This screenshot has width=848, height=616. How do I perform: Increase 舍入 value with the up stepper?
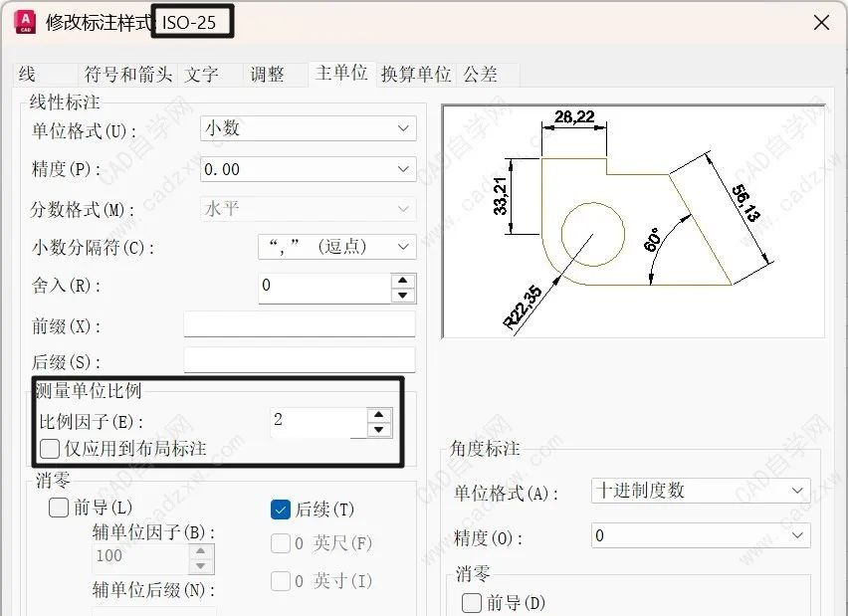pos(402,280)
